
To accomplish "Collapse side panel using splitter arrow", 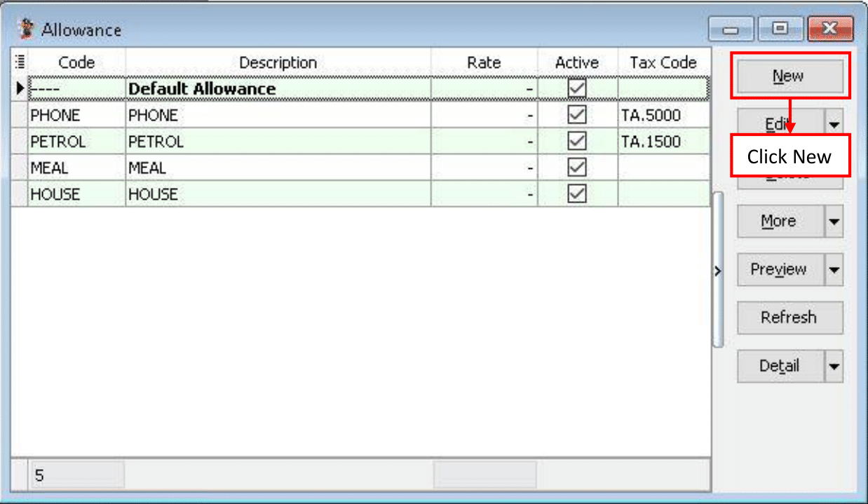I will (717, 271).
